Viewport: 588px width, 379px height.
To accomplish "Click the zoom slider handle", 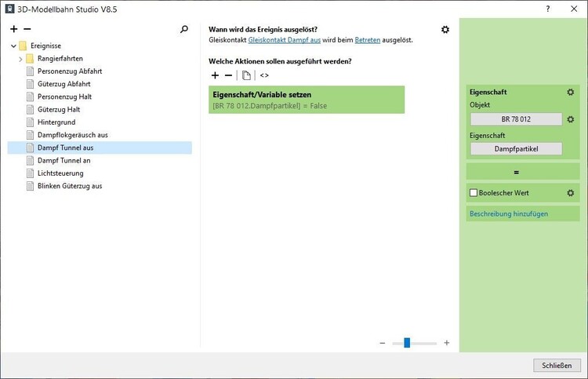I will [407, 343].
